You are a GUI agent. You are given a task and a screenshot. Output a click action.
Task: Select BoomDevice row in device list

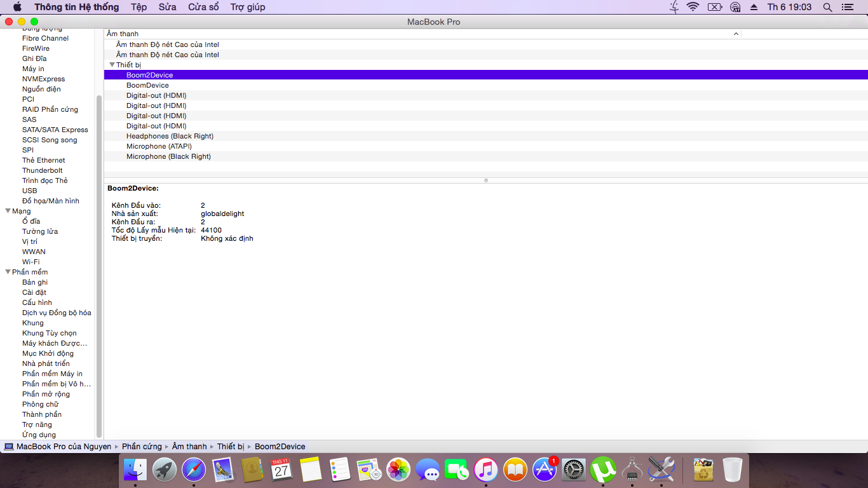pos(486,85)
